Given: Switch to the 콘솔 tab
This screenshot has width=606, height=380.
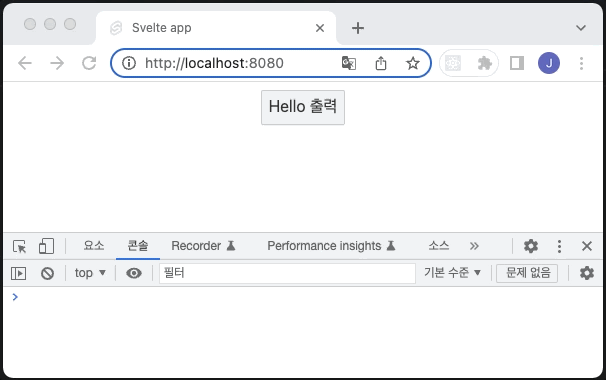Looking at the screenshot, I should click(138, 246).
